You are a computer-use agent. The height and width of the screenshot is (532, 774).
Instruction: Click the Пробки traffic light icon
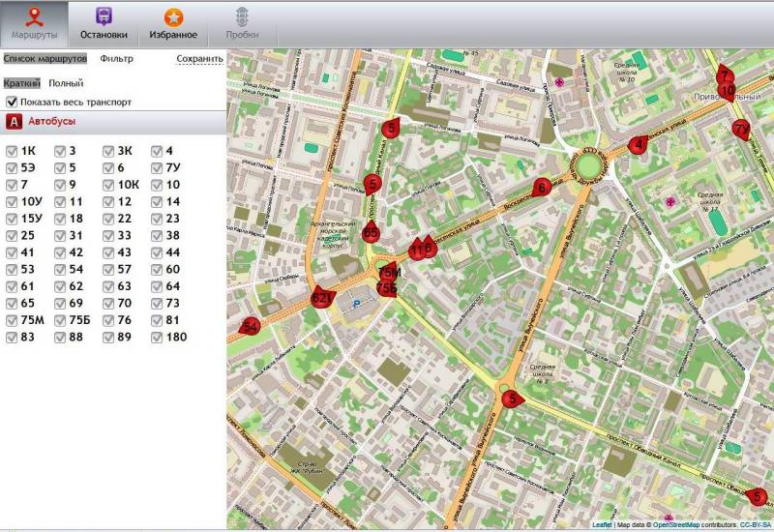242,17
